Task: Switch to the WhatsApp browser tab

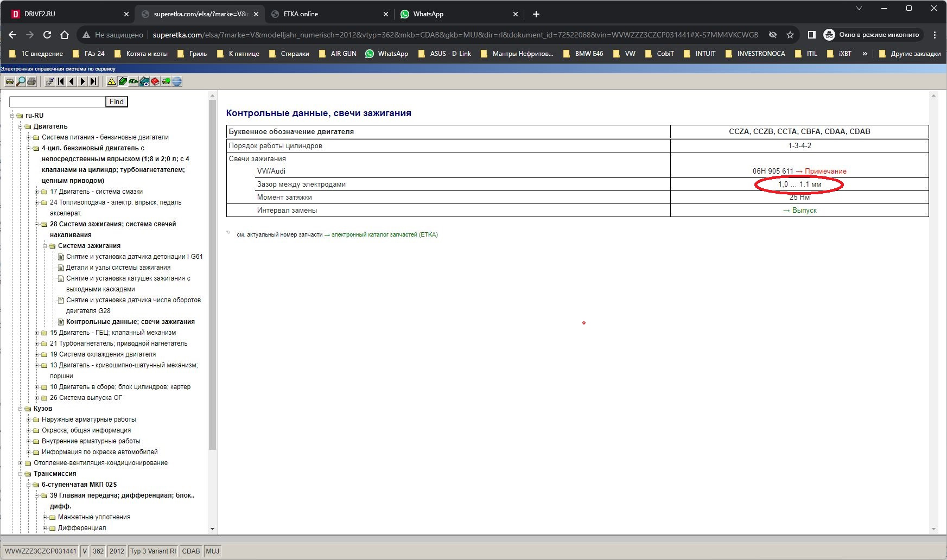Action: [459, 14]
